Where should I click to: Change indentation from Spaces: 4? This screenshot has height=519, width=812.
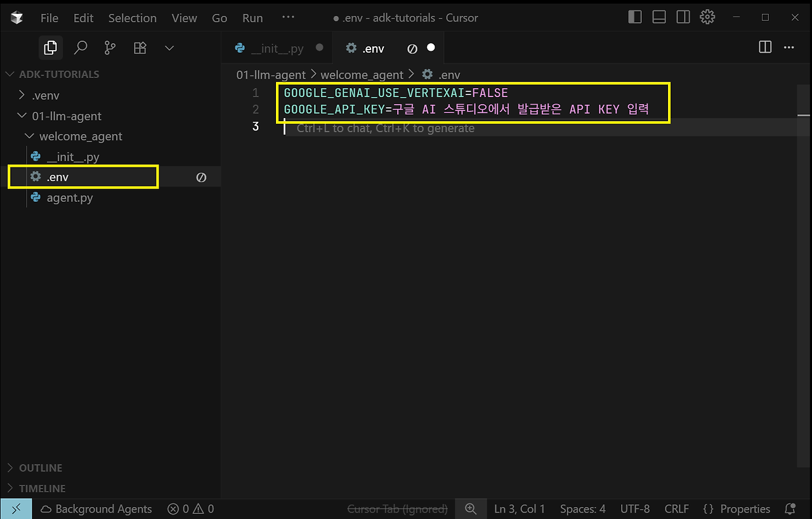pyautogui.click(x=583, y=509)
